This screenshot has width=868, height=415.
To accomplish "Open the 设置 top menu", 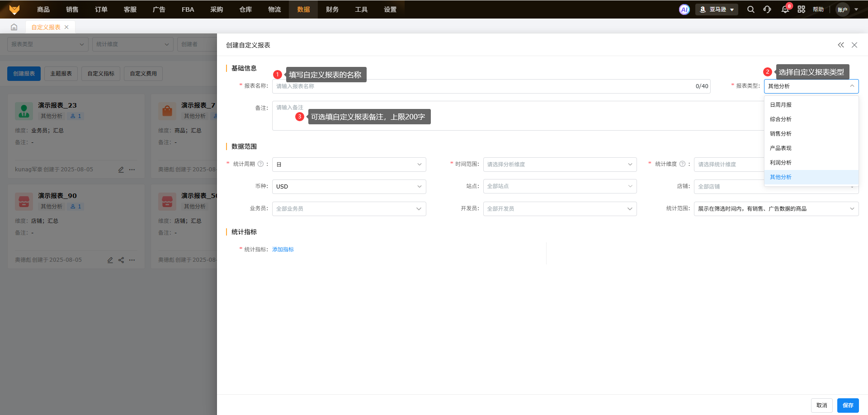I will click(x=390, y=9).
